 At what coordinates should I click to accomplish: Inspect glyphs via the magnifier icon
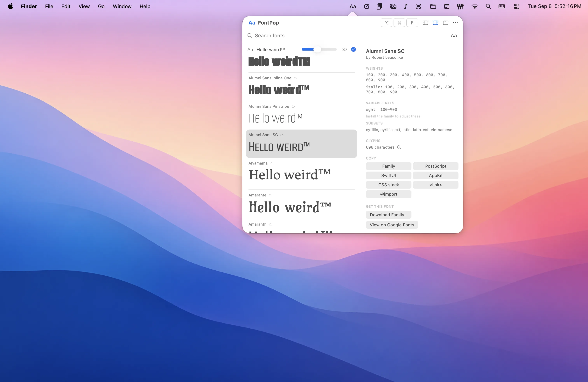(399, 147)
